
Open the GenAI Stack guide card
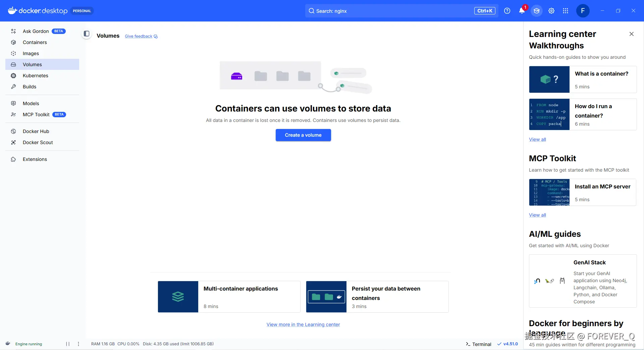583,281
